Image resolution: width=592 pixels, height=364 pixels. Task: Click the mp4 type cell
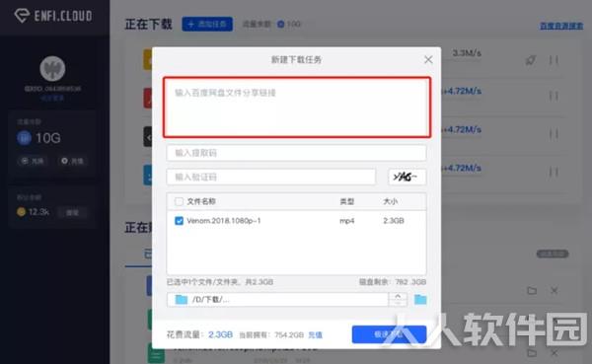tap(347, 221)
